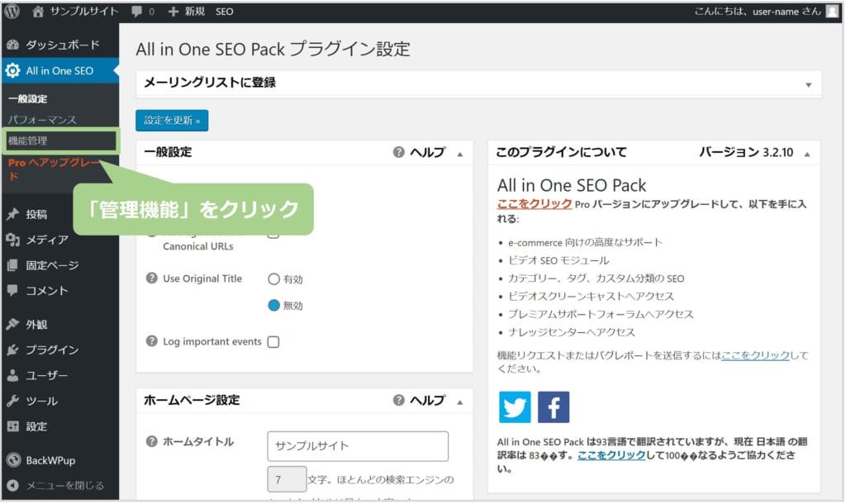Click the コメント bubble icon in sidebar
Viewport: 846px width, 504px height.
click(13, 290)
